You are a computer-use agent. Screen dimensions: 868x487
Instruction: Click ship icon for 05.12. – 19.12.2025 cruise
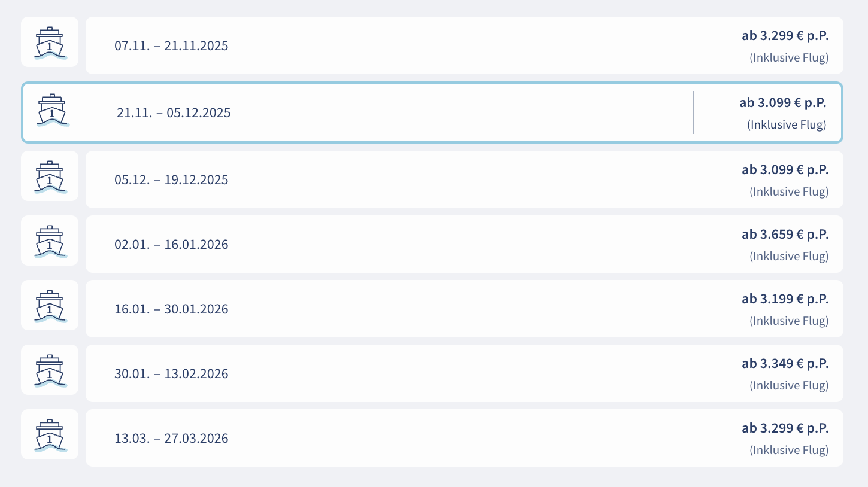click(x=50, y=176)
